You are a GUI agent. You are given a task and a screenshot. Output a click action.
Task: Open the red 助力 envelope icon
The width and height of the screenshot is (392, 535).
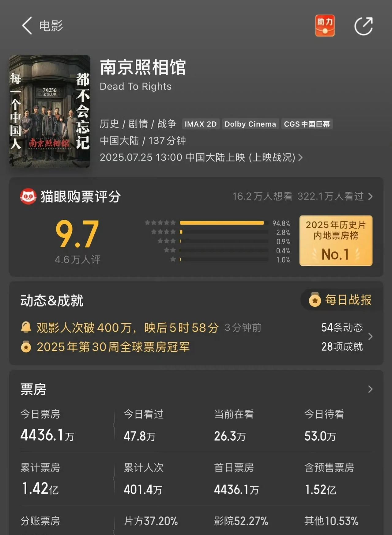point(325,26)
